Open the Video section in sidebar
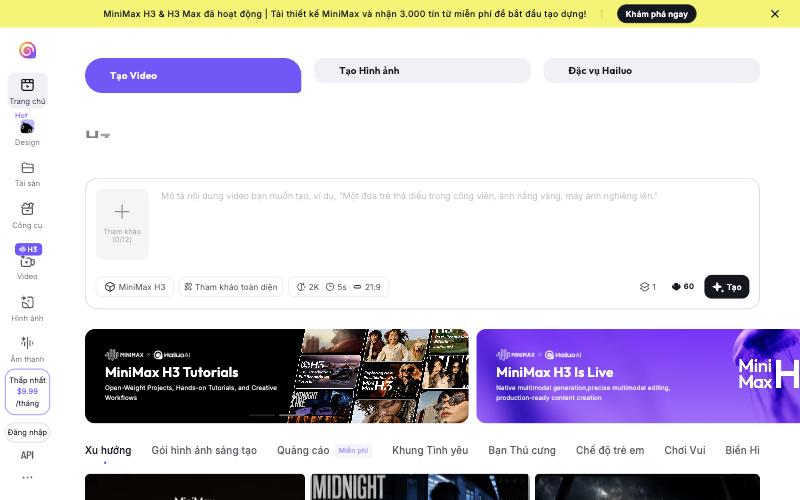 pyautogui.click(x=28, y=268)
